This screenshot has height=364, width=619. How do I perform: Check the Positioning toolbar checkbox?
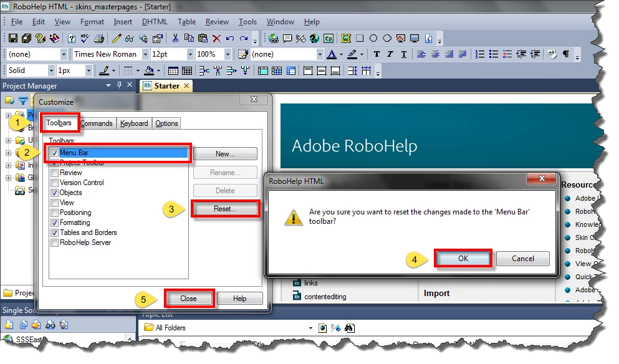click(x=54, y=213)
